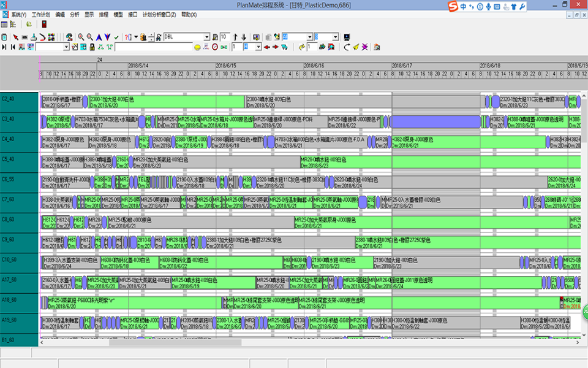Select the C6_55 machine row label

19,182
